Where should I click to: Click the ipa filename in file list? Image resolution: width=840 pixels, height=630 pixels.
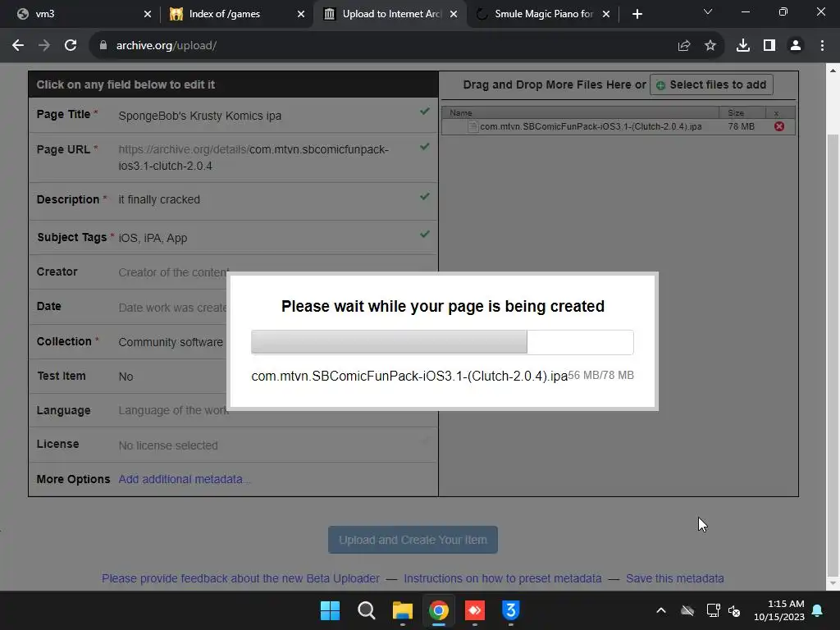point(591,126)
